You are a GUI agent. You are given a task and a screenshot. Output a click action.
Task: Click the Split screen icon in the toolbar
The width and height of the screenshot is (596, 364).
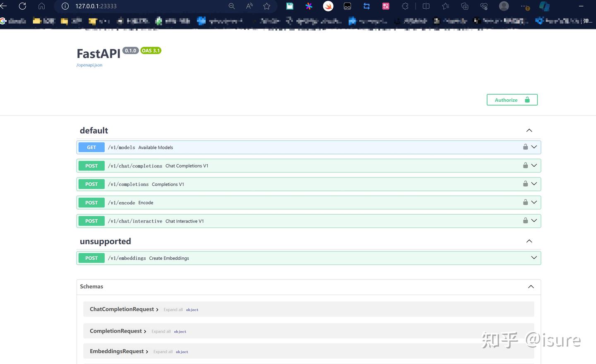pyautogui.click(x=426, y=6)
